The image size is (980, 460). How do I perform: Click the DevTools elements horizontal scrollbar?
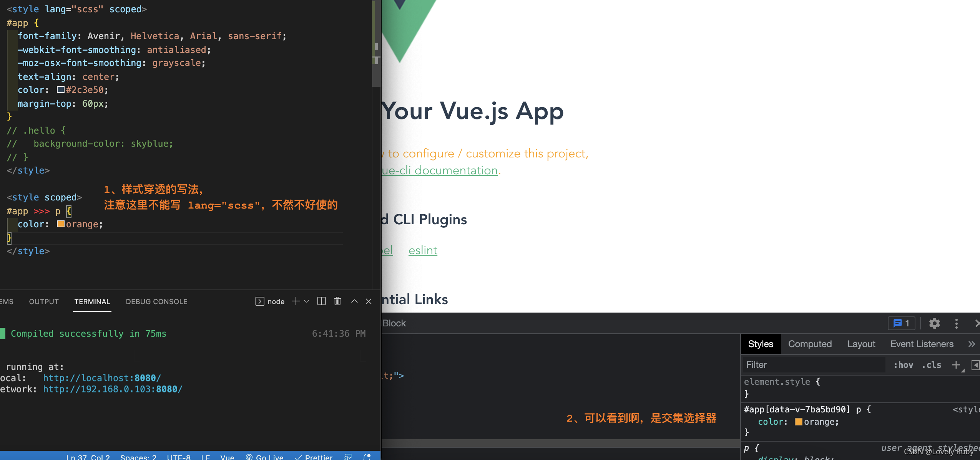560,443
